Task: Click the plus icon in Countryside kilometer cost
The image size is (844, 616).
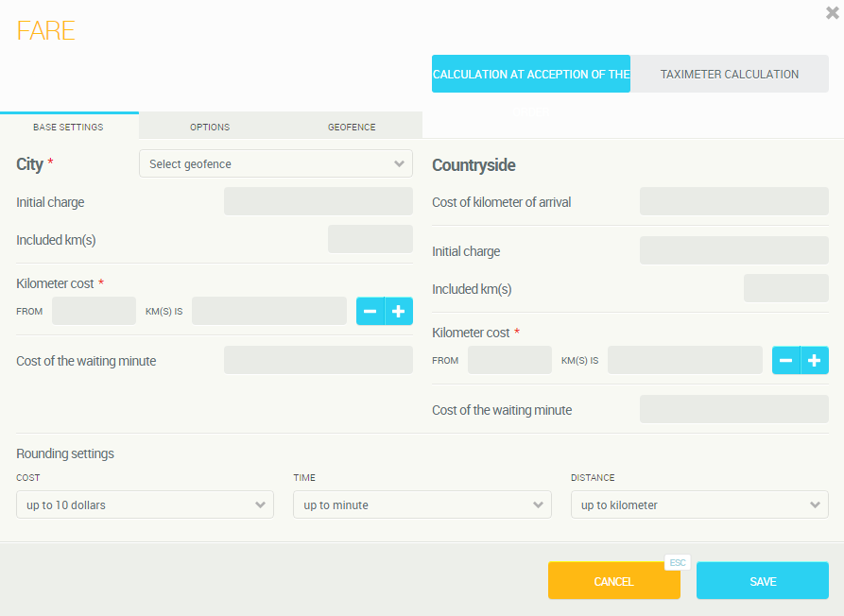Action: pyautogui.click(x=815, y=360)
